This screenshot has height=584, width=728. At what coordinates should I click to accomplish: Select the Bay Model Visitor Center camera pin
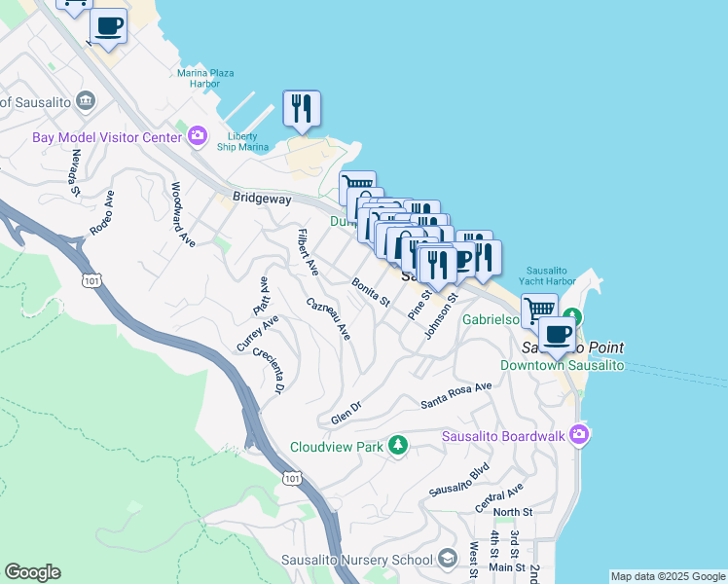(x=198, y=136)
